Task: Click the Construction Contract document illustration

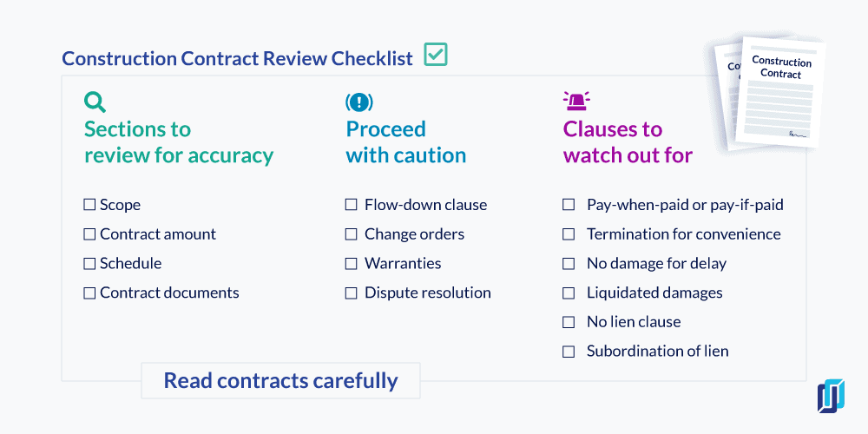Action: (770, 93)
